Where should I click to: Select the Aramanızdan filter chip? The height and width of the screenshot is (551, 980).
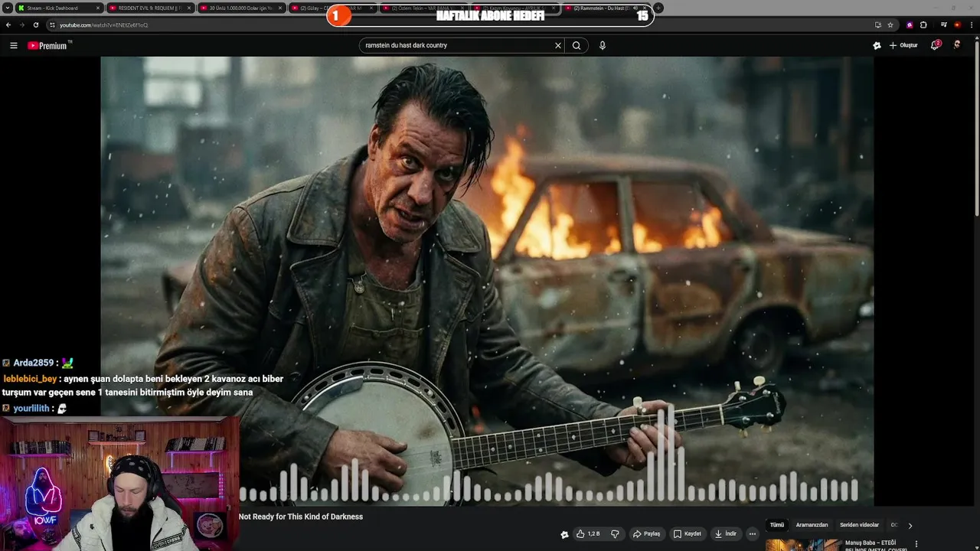click(812, 525)
